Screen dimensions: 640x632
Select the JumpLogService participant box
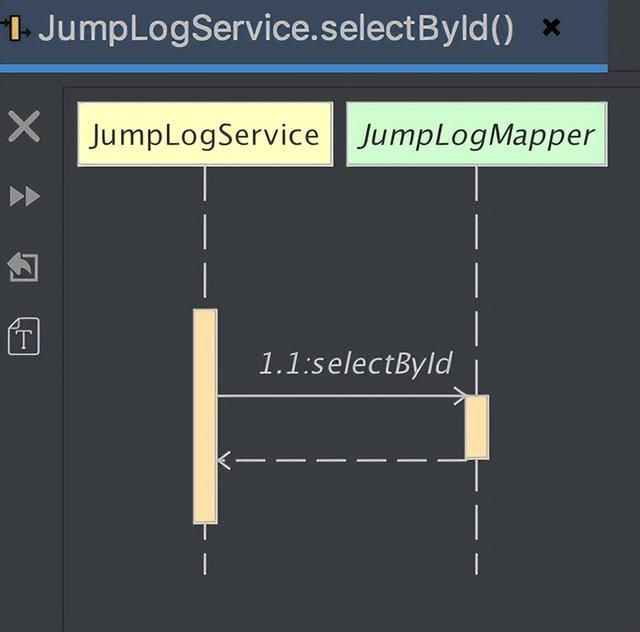click(x=205, y=134)
